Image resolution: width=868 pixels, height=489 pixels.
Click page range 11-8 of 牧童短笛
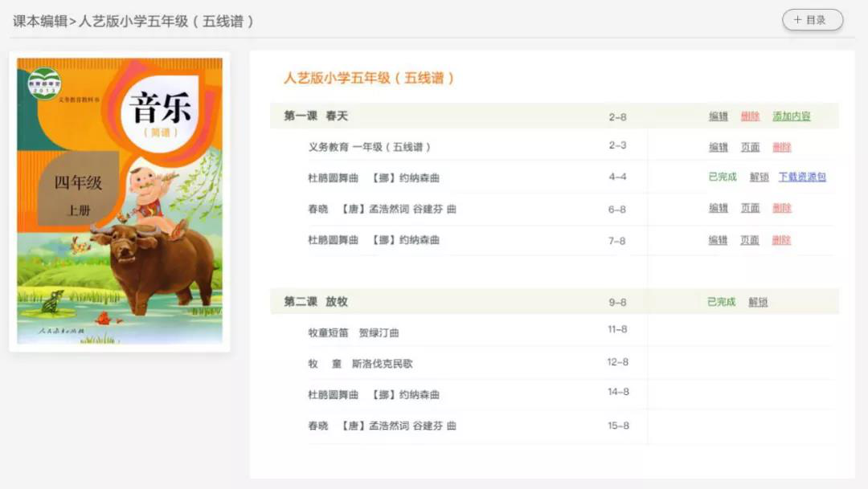[x=617, y=329]
